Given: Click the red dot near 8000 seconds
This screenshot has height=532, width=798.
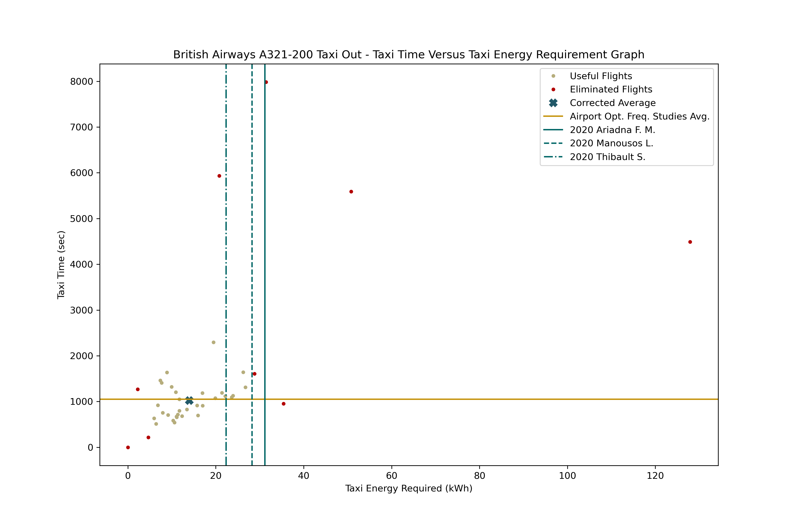Looking at the screenshot, I should point(266,82).
